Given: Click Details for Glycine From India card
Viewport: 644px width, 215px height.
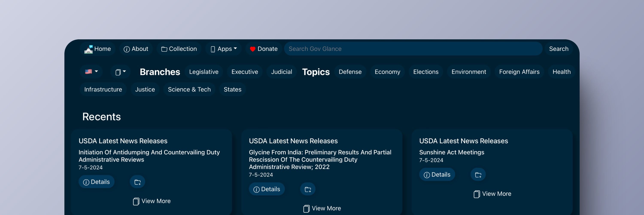Looking at the screenshot, I should [267, 189].
